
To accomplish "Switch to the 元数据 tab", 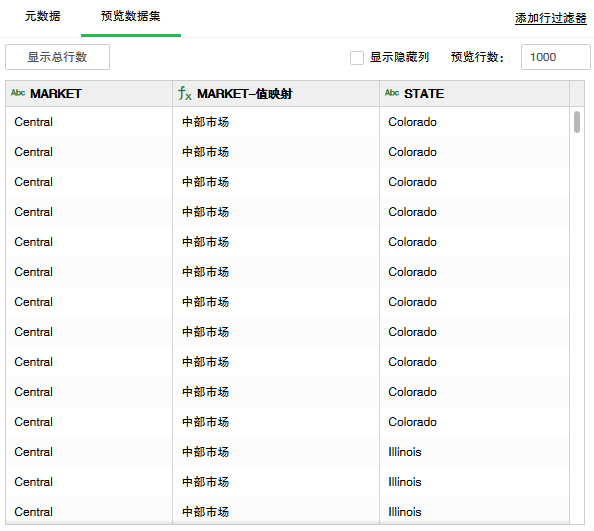I will pyautogui.click(x=42, y=16).
